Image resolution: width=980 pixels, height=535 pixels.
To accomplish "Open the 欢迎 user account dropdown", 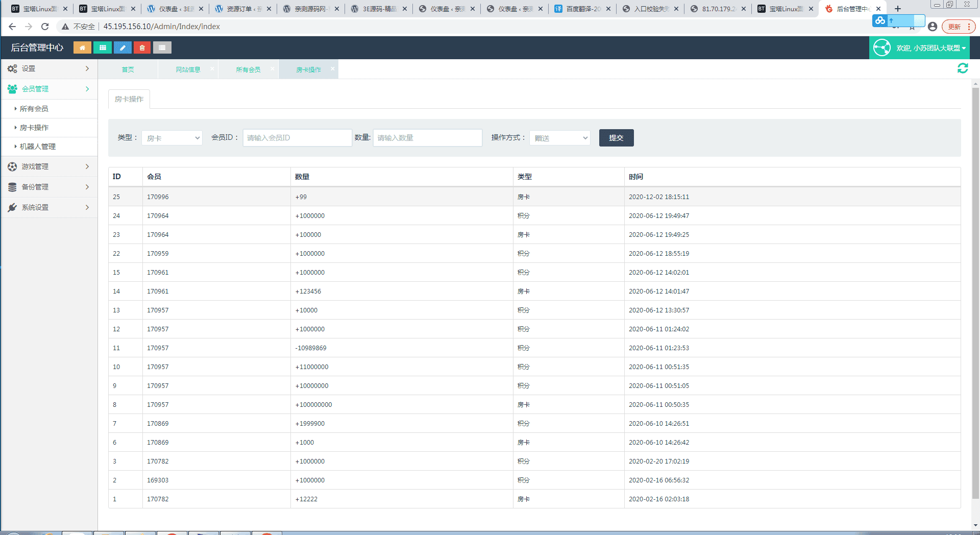I will (920, 48).
